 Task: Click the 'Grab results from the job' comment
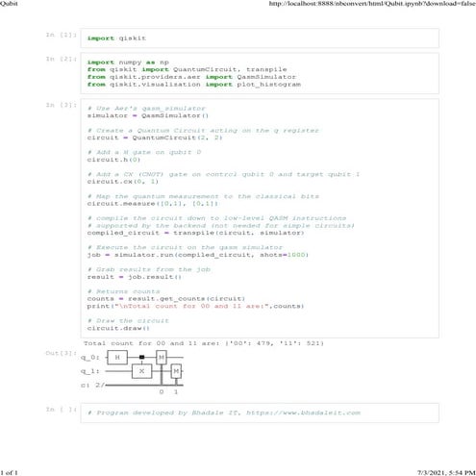coord(149,269)
